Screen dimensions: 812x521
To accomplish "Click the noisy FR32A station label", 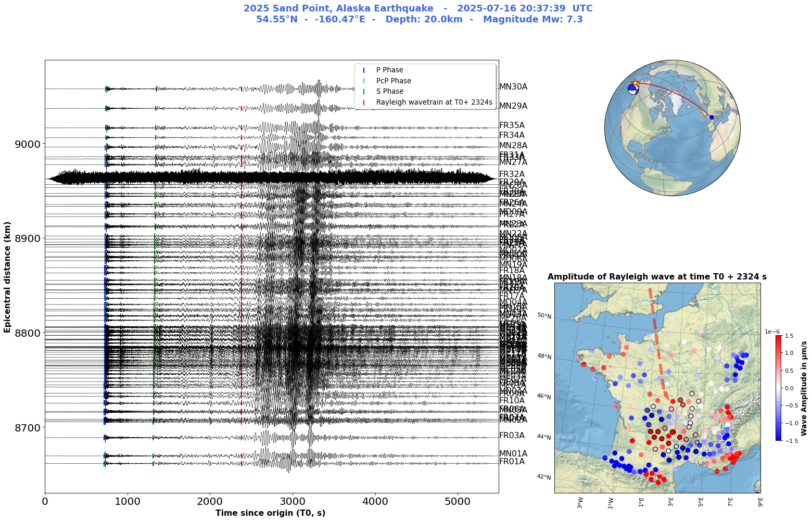I will point(512,174).
